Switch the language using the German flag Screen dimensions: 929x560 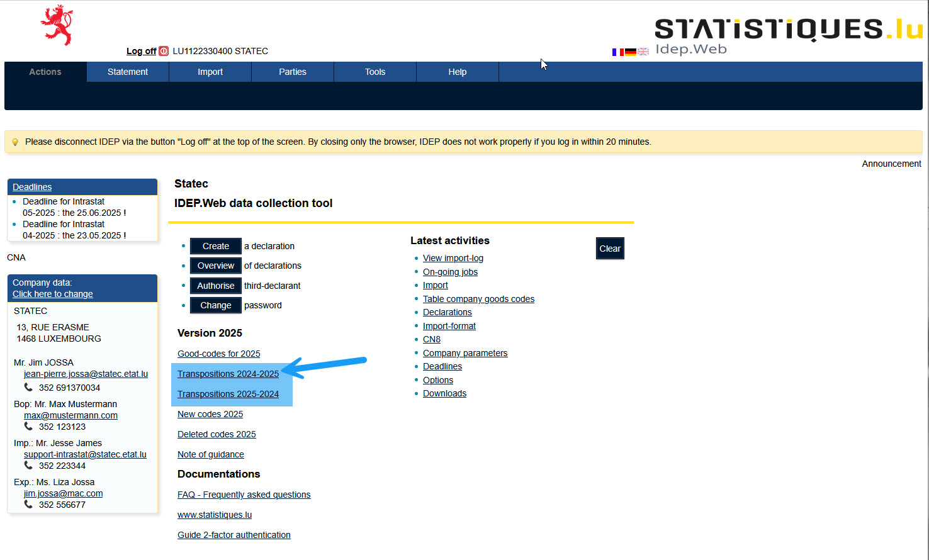(630, 52)
